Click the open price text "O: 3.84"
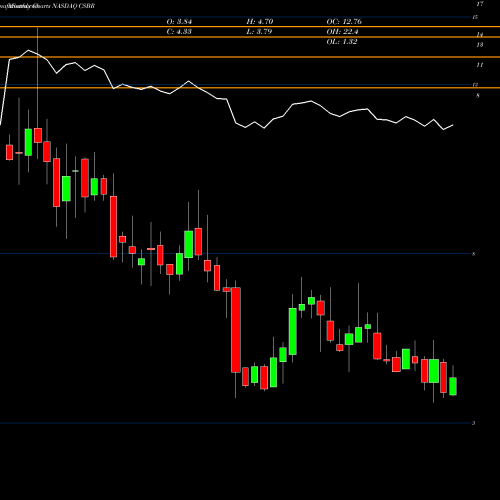 coord(179,22)
